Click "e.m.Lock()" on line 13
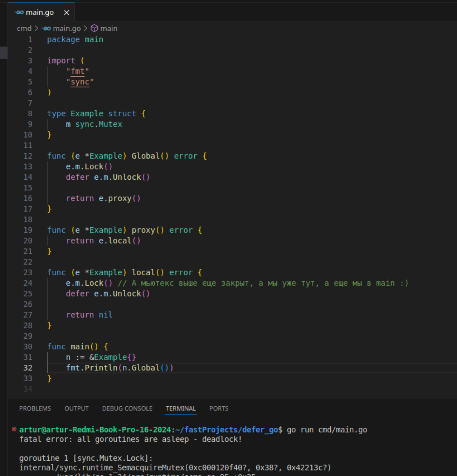Viewport: 457px width, 476px height. (x=89, y=167)
